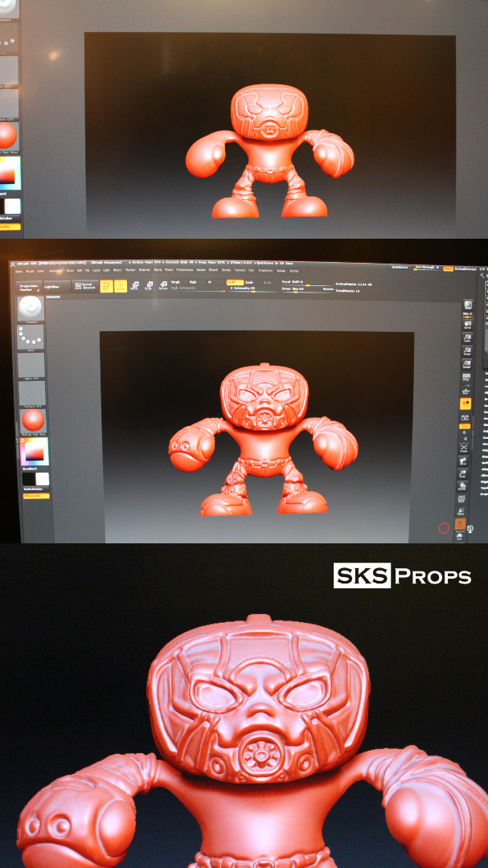Click the Quick Sketch button

86,285
